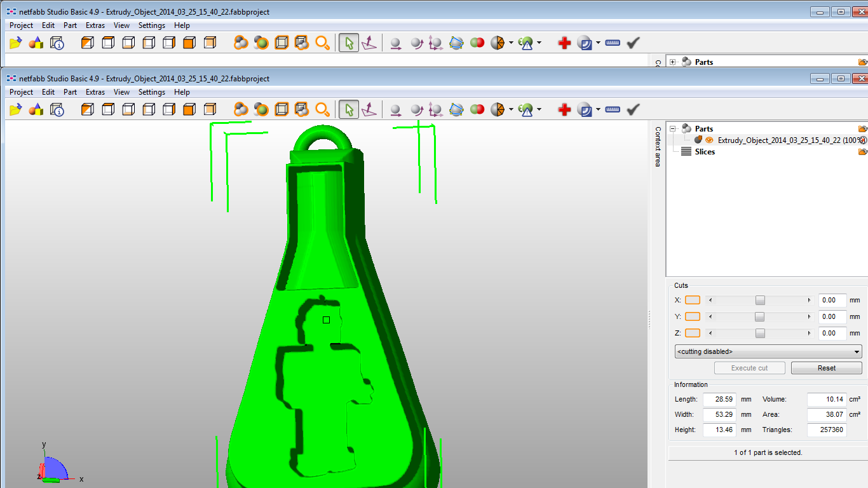
Task: Click the rotate part icon in front window
Action: pos(416,109)
